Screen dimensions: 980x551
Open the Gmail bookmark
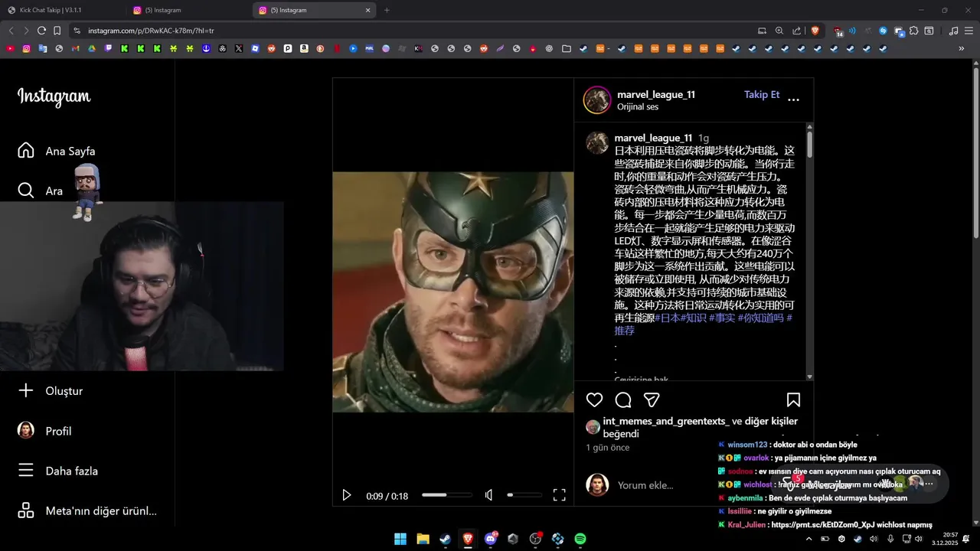pos(75,48)
